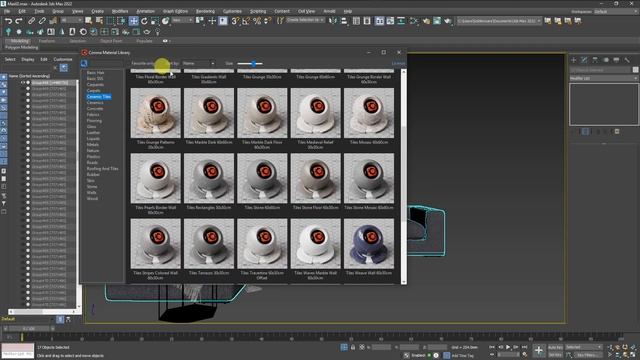
Task: Open the Graph Editors menu
Action: click(x=175, y=11)
